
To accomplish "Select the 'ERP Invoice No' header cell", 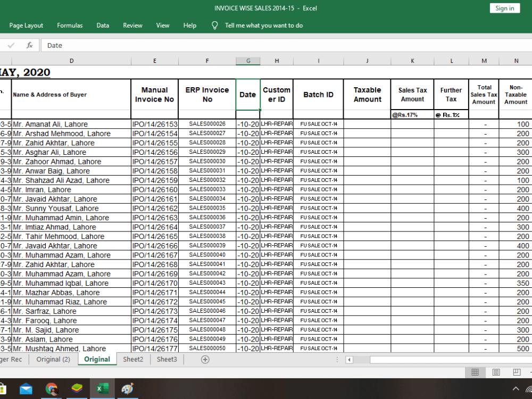I will [207, 95].
